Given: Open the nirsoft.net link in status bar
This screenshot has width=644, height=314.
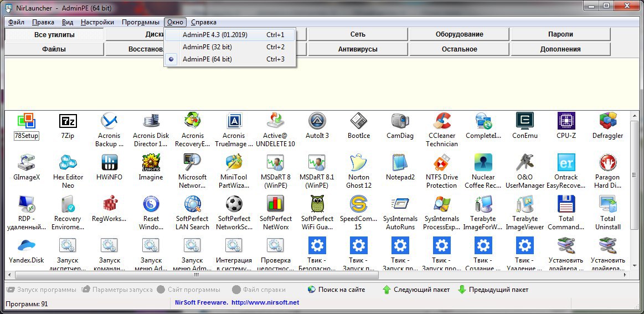Looking at the screenshot, I should point(265,302).
